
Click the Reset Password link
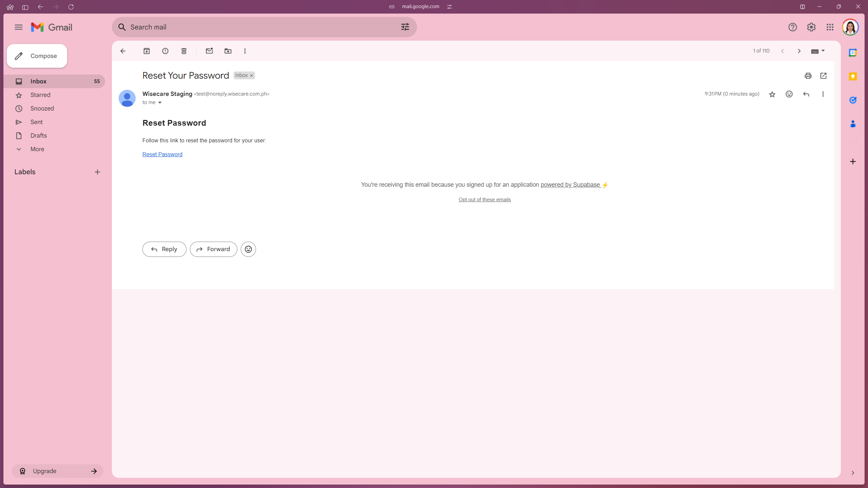[162, 154]
